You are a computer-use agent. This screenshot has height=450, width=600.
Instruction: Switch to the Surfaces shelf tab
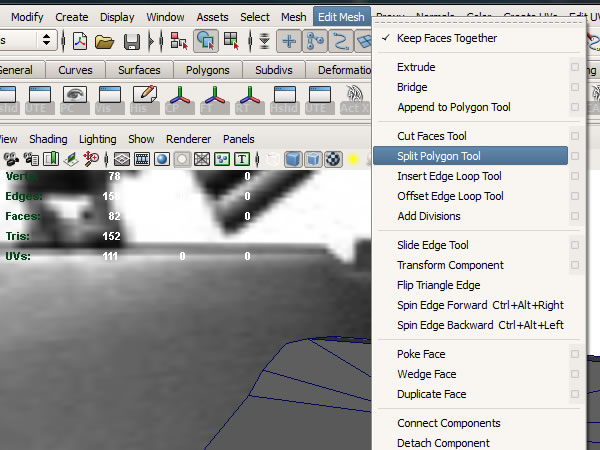[139, 70]
